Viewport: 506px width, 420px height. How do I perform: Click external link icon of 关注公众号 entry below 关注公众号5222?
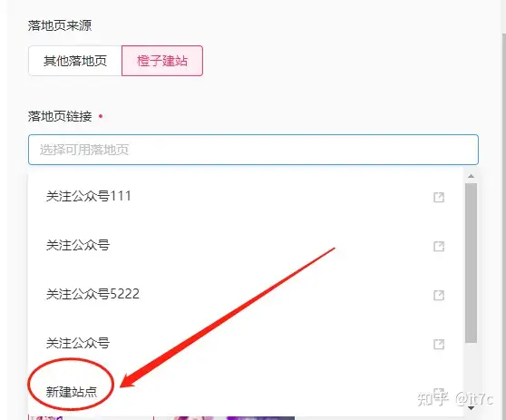(439, 344)
